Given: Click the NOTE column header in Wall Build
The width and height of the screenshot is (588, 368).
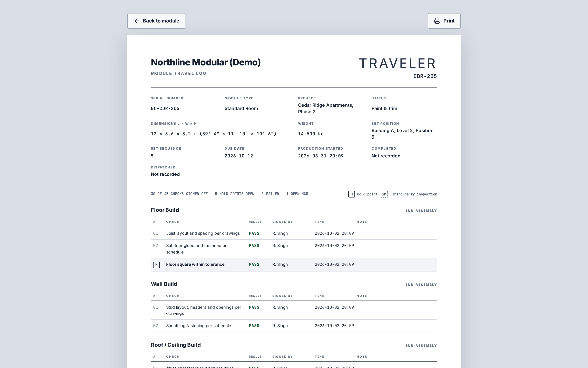Looking at the screenshot, I should point(362,296).
